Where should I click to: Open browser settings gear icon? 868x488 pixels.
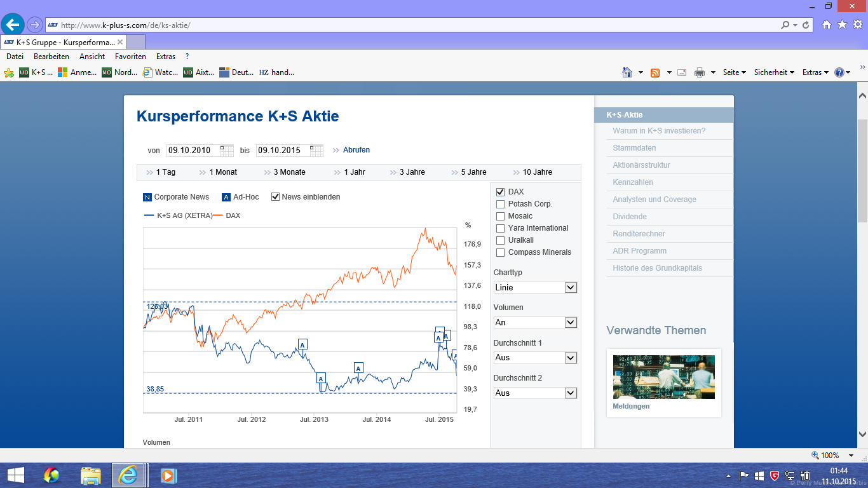point(858,25)
